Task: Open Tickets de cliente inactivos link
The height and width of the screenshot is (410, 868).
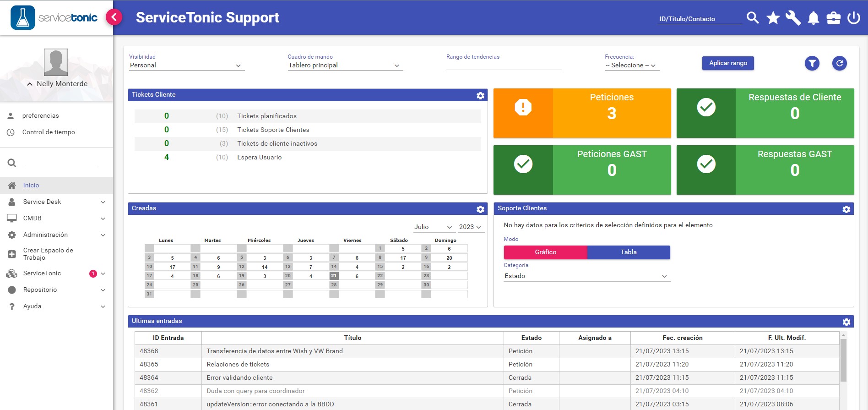Action: tap(277, 143)
